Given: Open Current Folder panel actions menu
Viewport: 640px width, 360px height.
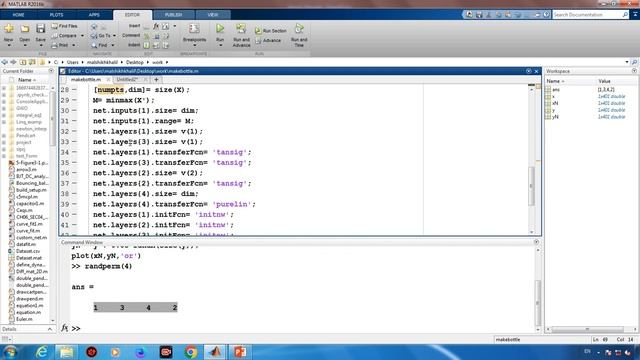Looking at the screenshot, I should (51, 71).
